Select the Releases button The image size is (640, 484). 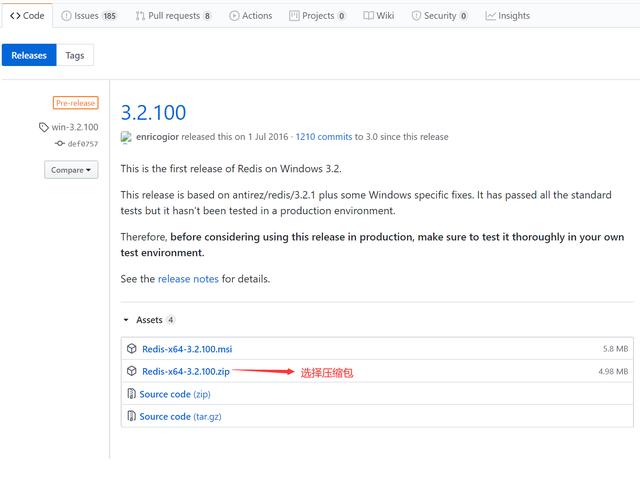tap(29, 55)
